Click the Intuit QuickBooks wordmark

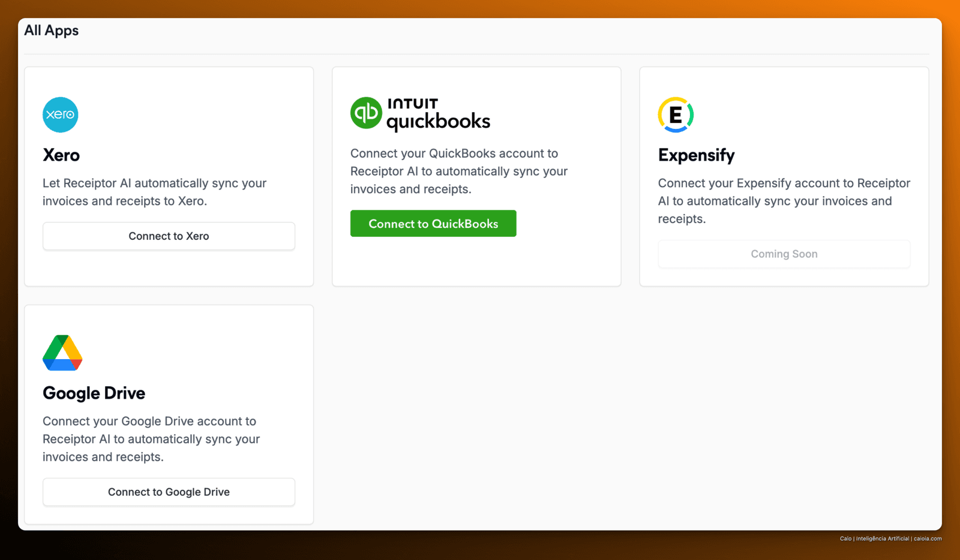tap(439, 115)
